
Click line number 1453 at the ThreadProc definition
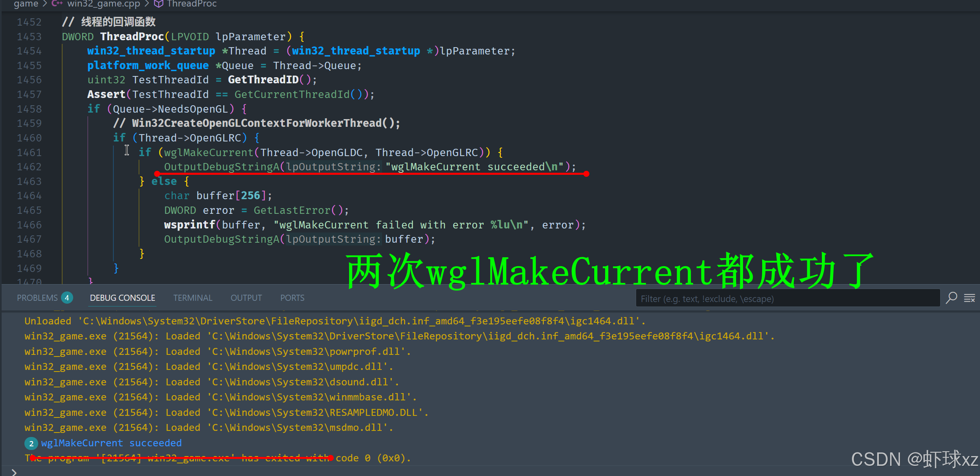[x=29, y=37]
